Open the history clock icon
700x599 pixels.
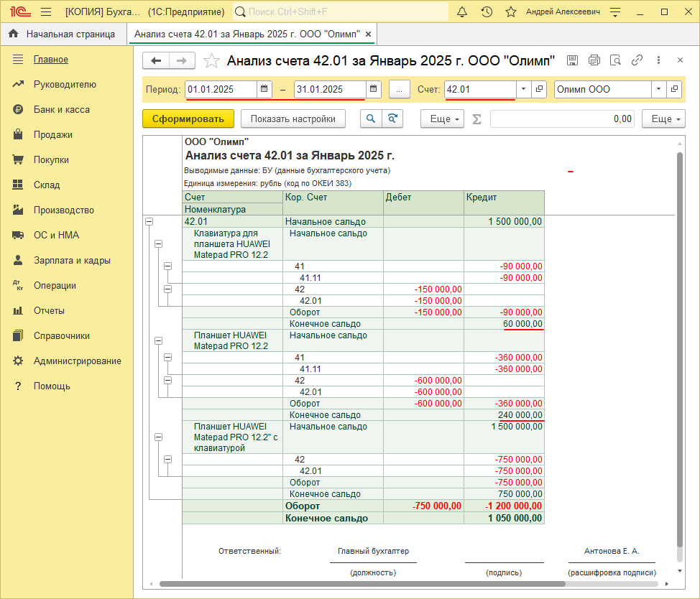[x=487, y=12]
